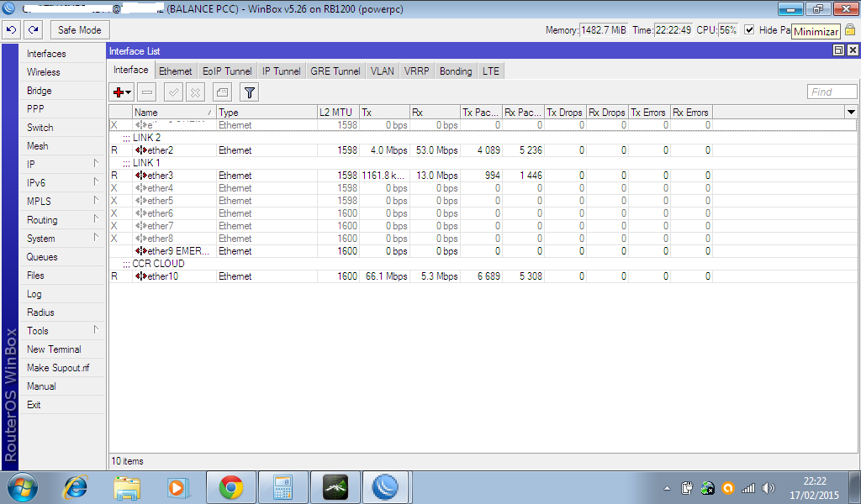This screenshot has height=504, width=861.
Task: Sort by the L2 MTU column header
Action: click(338, 112)
